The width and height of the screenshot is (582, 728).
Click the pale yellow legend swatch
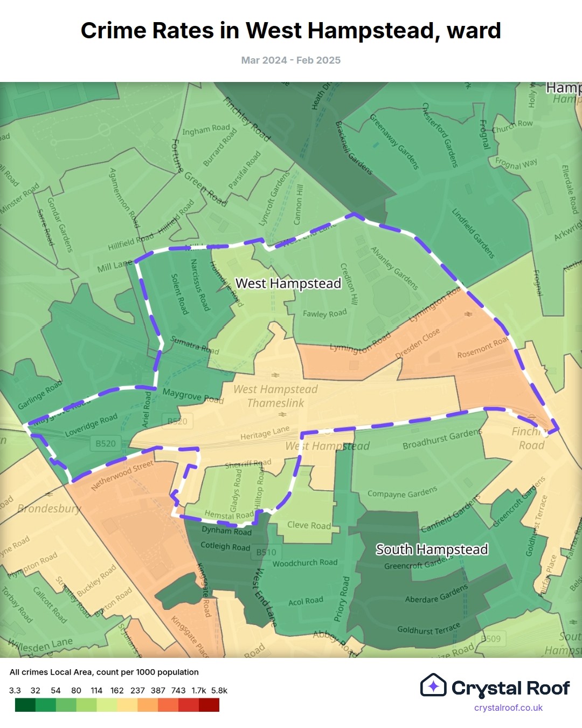pyautogui.click(x=127, y=705)
